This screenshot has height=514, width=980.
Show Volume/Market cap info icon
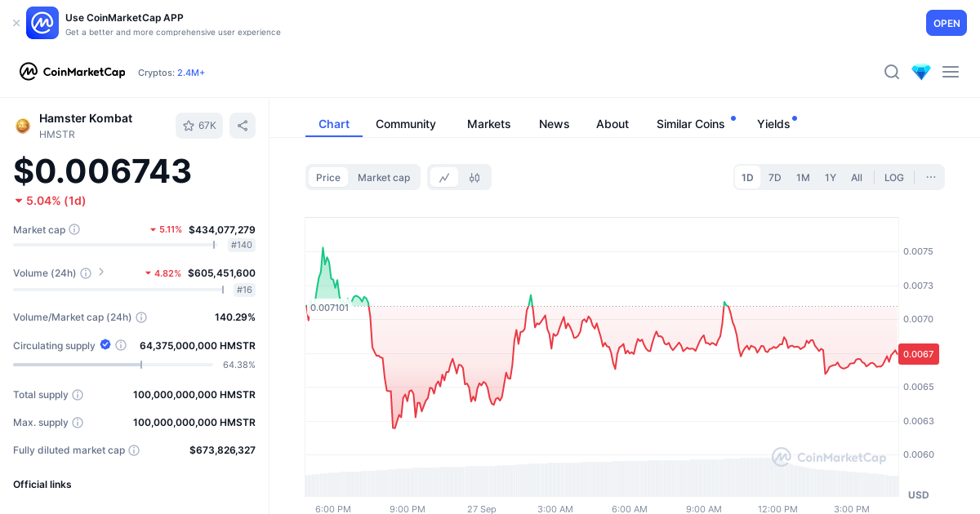[x=141, y=317]
